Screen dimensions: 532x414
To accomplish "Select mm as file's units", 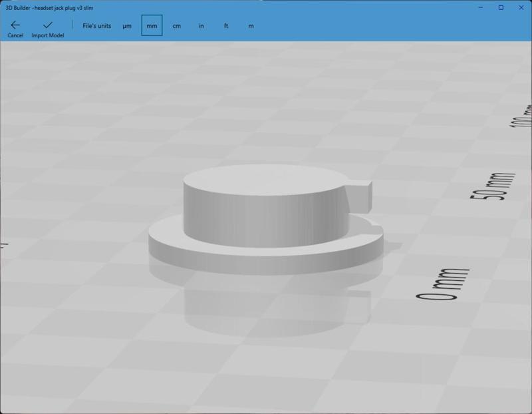I will pyautogui.click(x=152, y=25).
